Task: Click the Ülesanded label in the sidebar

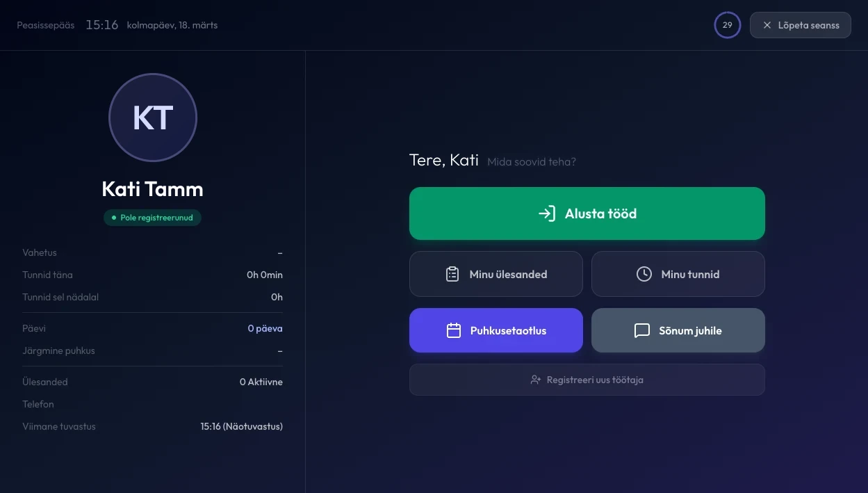Action: pos(45,382)
